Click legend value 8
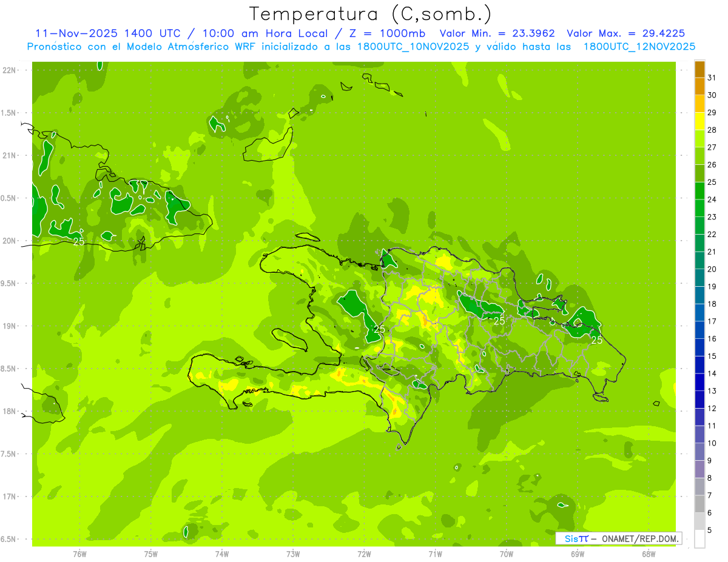This screenshot has width=728, height=562. pos(709,478)
